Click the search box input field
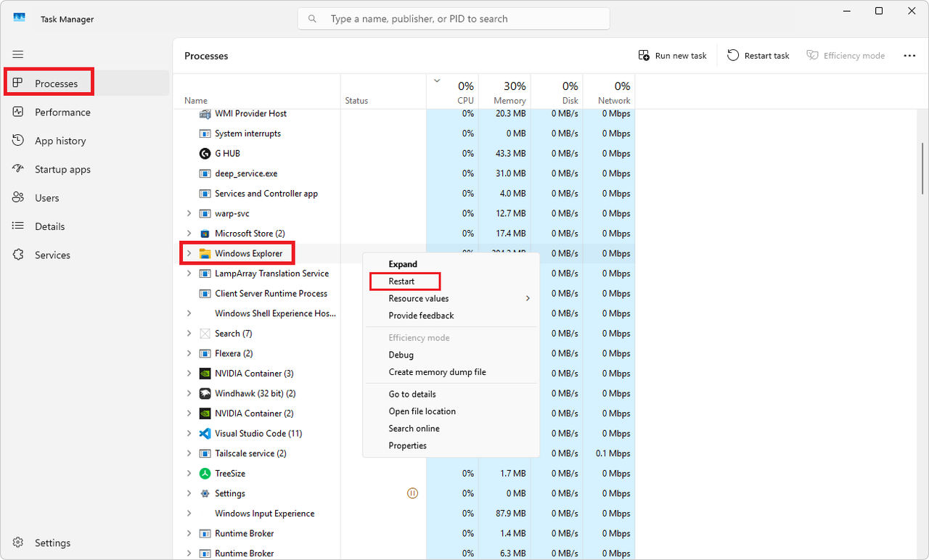This screenshot has width=929, height=560. coord(454,19)
